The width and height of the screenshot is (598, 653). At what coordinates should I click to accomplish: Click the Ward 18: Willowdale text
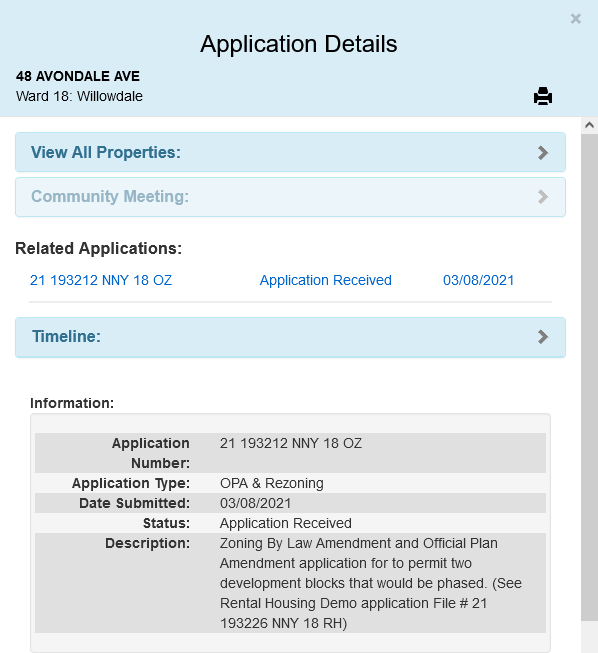pos(79,96)
